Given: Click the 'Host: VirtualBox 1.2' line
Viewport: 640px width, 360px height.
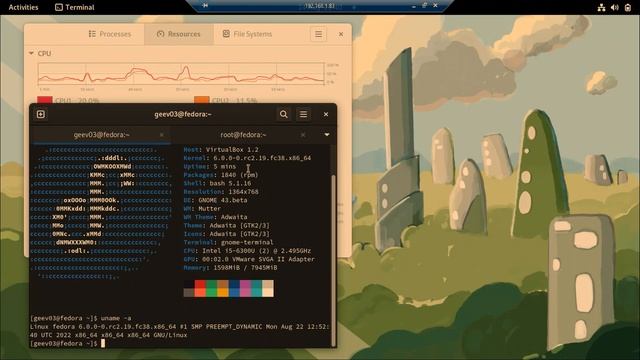Looking at the screenshot, I should point(221,149).
